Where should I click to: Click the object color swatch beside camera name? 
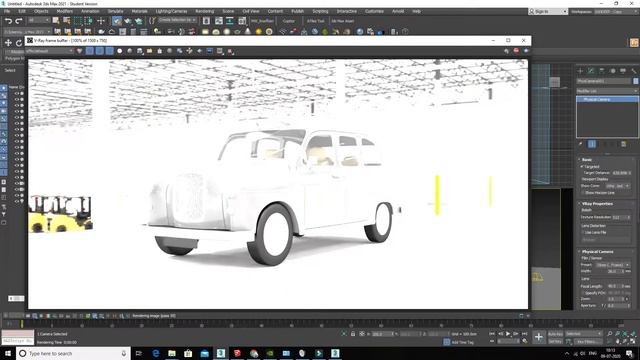[x=636, y=81]
